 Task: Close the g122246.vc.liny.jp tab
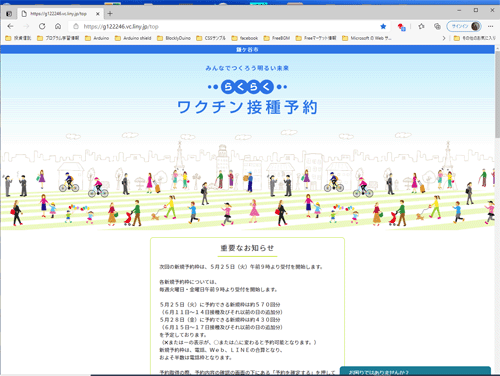(98, 14)
